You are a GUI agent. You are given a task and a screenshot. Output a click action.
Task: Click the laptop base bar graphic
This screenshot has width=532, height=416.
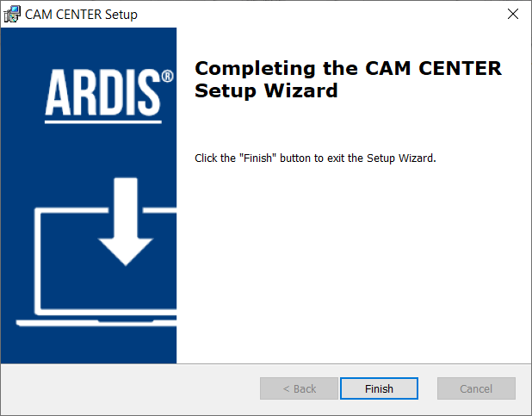pos(96,323)
